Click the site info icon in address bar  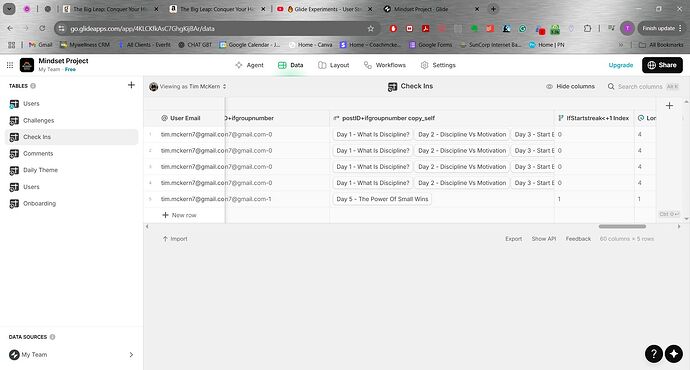click(x=62, y=29)
